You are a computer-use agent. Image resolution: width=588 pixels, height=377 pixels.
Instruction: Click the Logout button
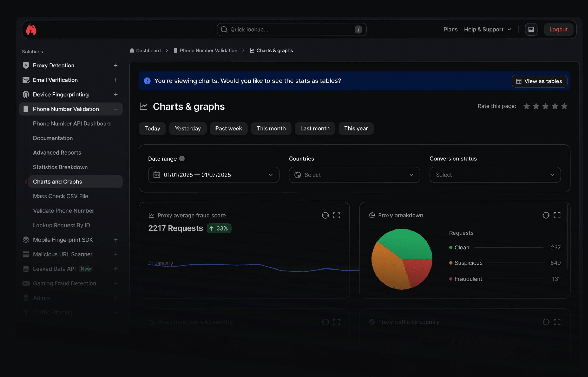(x=558, y=30)
